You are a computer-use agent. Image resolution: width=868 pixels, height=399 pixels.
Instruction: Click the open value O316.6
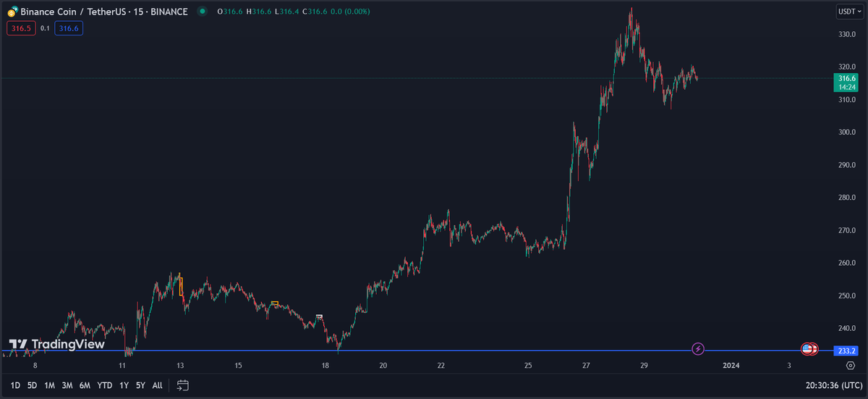(x=229, y=12)
